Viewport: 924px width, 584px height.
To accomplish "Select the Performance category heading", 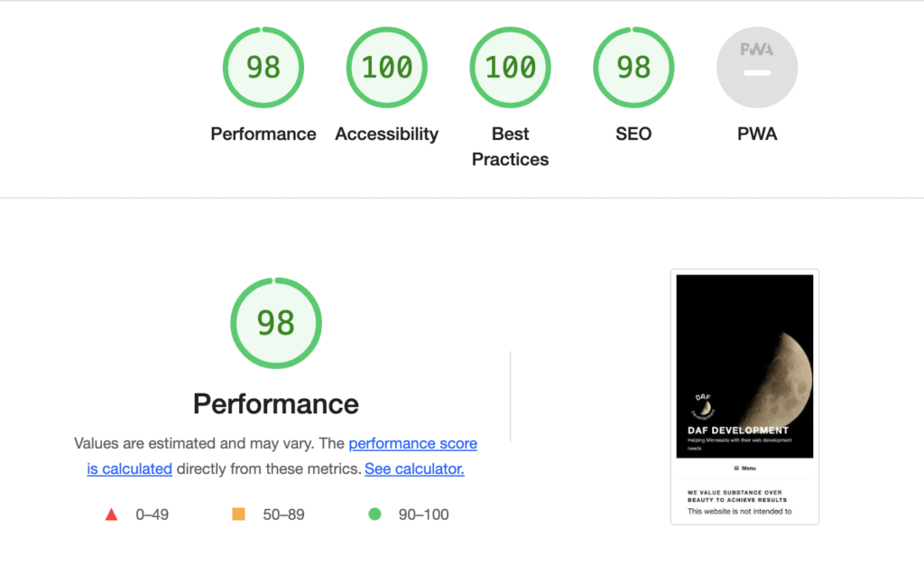I will click(x=275, y=403).
